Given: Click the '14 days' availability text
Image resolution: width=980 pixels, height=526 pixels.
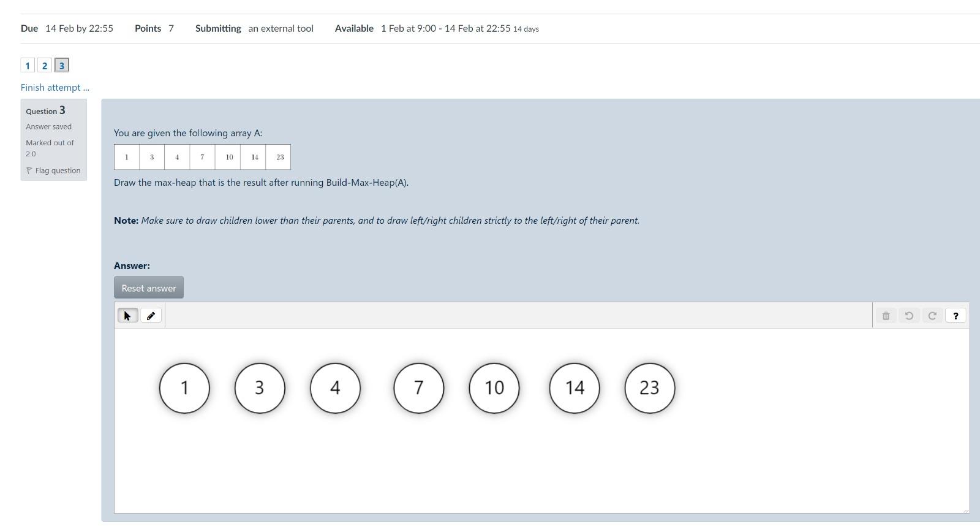Looking at the screenshot, I should point(526,29).
